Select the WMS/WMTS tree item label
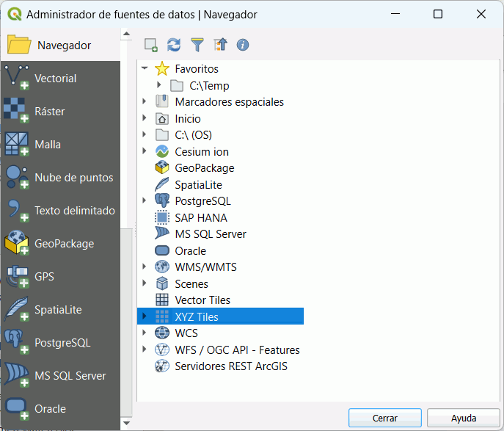This screenshot has height=431, width=504. tap(205, 267)
